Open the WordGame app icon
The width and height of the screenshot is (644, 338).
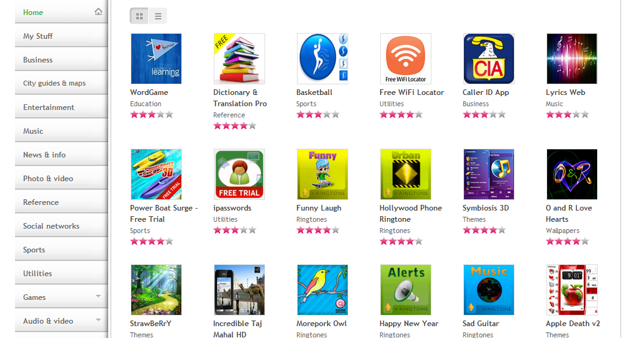pos(156,59)
